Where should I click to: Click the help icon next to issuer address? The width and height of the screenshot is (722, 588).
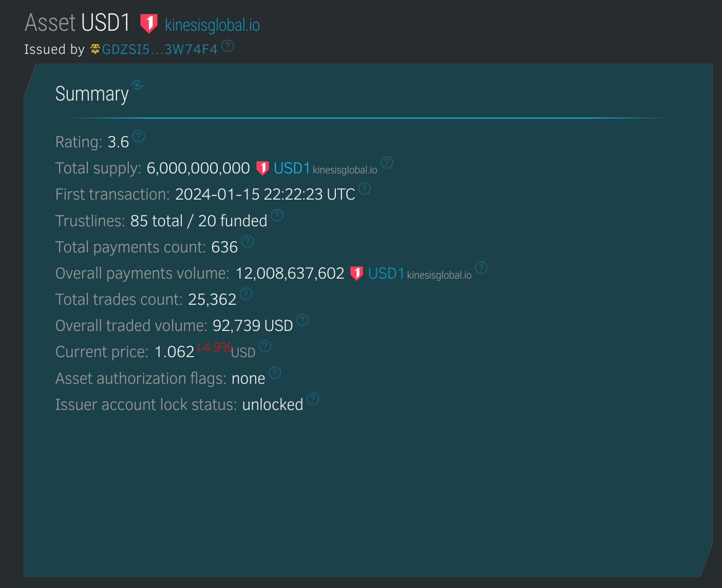(227, 46)
